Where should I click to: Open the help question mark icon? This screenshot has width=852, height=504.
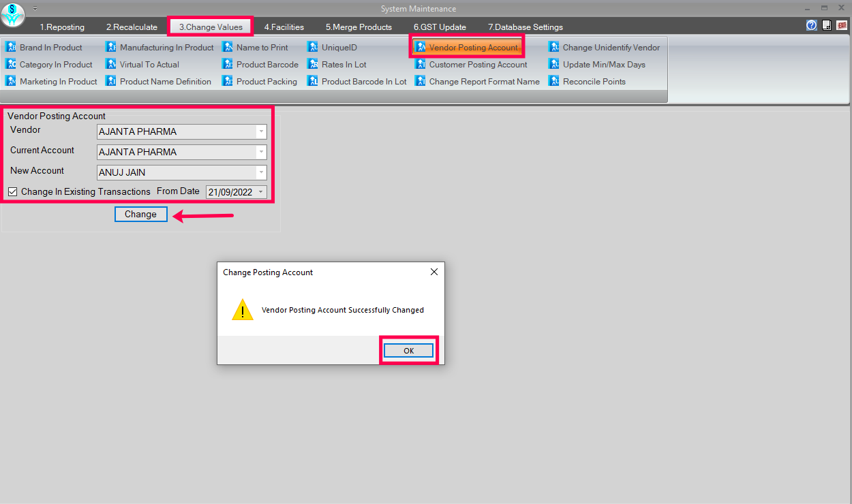pos(811,26)
